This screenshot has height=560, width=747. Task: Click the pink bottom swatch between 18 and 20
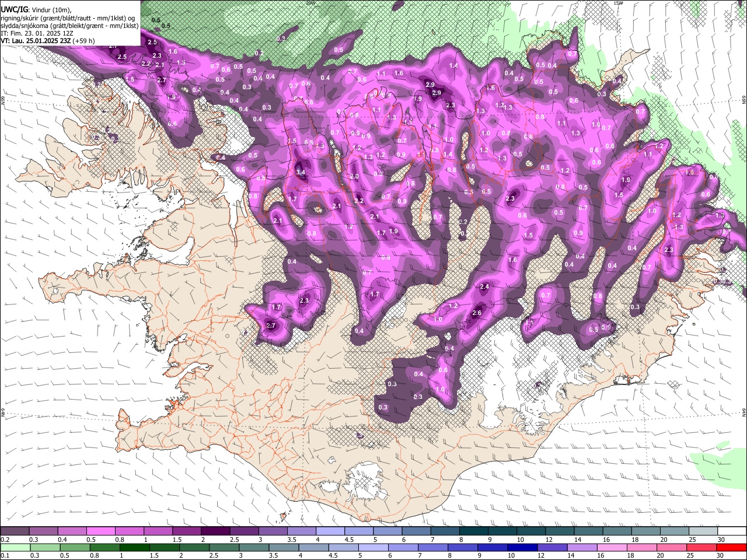643,547
